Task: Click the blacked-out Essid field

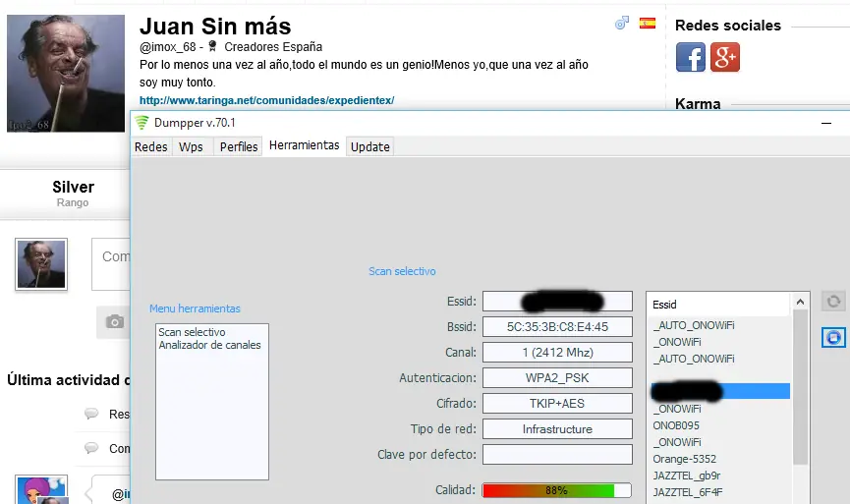Action: coord(557,302)
